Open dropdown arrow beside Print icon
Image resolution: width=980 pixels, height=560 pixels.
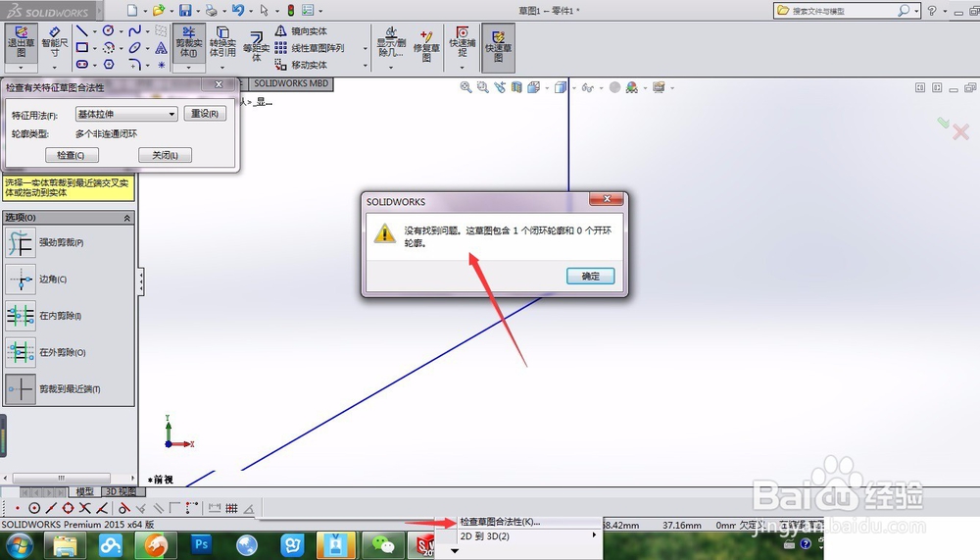point(223,11)
